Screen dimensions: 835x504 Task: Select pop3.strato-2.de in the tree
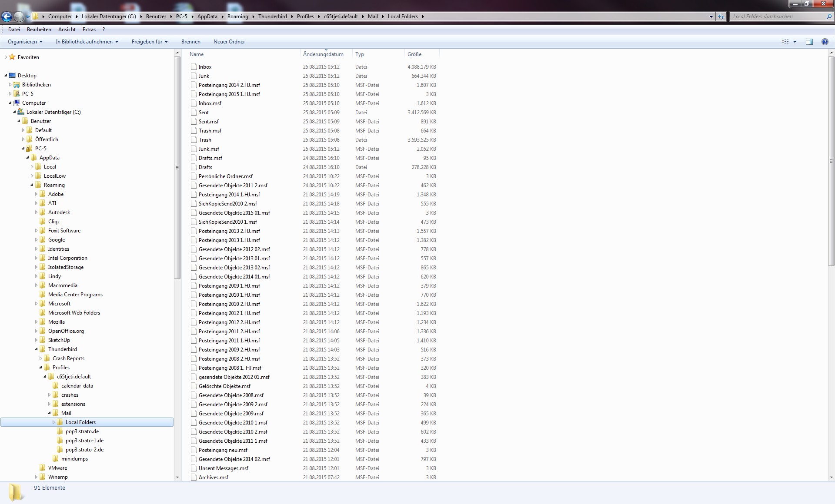point(84,450)
